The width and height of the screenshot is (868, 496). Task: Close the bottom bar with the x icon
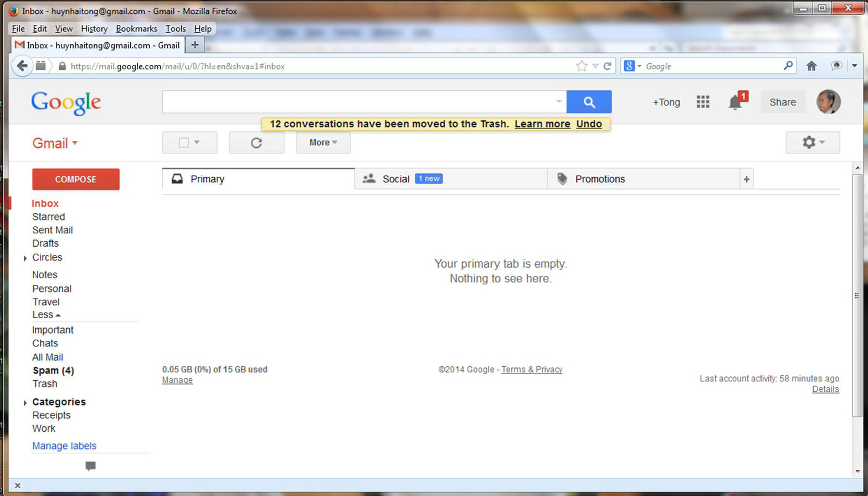18,485
